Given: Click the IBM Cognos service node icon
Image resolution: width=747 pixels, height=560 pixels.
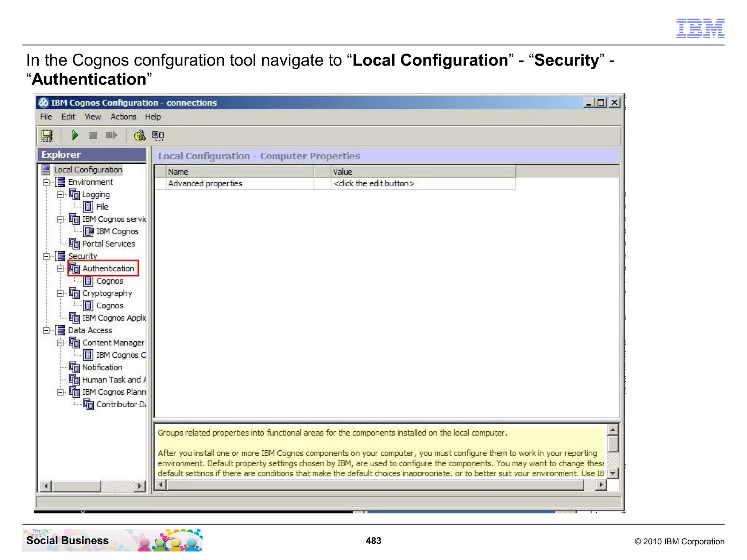Looking at the screenshot, I should tap(74, 219).
